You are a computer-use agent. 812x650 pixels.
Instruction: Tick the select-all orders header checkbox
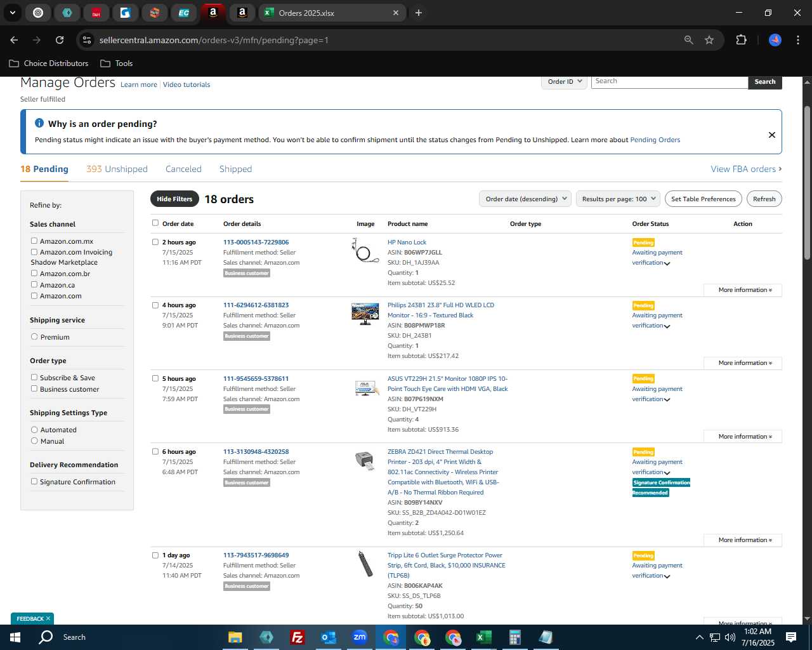pyautogui.click(x=155, y=223)
